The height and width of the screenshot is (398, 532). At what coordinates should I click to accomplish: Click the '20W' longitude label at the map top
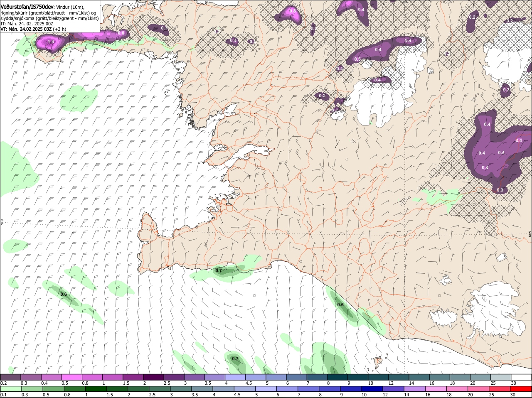tap(405, 2)
